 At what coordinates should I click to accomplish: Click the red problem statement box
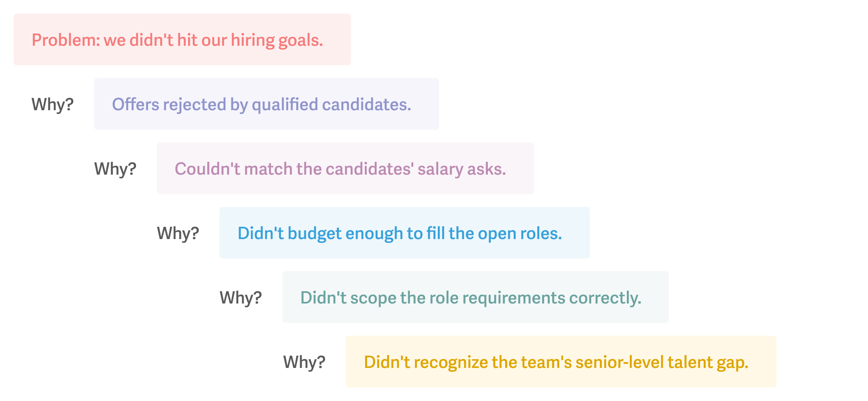point(182,39)
